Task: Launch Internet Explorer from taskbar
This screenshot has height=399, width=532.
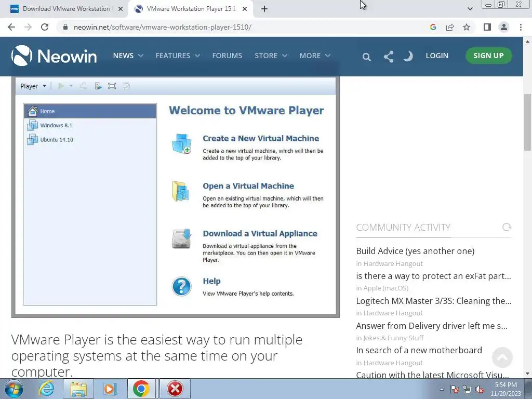Action: click(46, 389)
